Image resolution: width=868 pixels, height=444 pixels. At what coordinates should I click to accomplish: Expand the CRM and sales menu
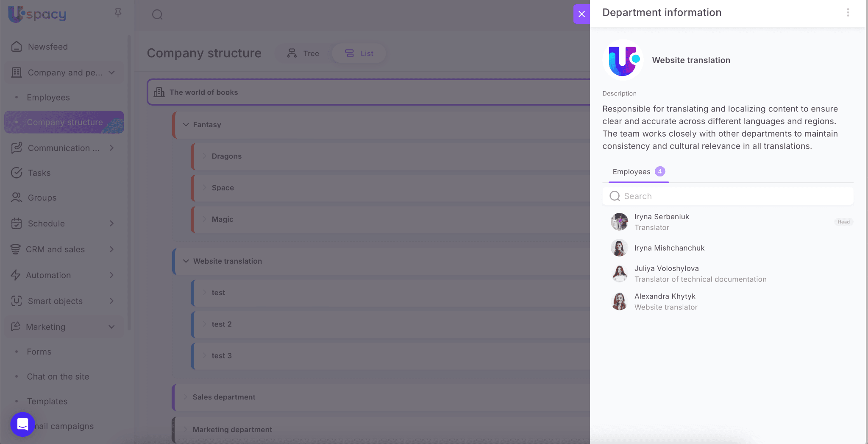pos(111,249)
